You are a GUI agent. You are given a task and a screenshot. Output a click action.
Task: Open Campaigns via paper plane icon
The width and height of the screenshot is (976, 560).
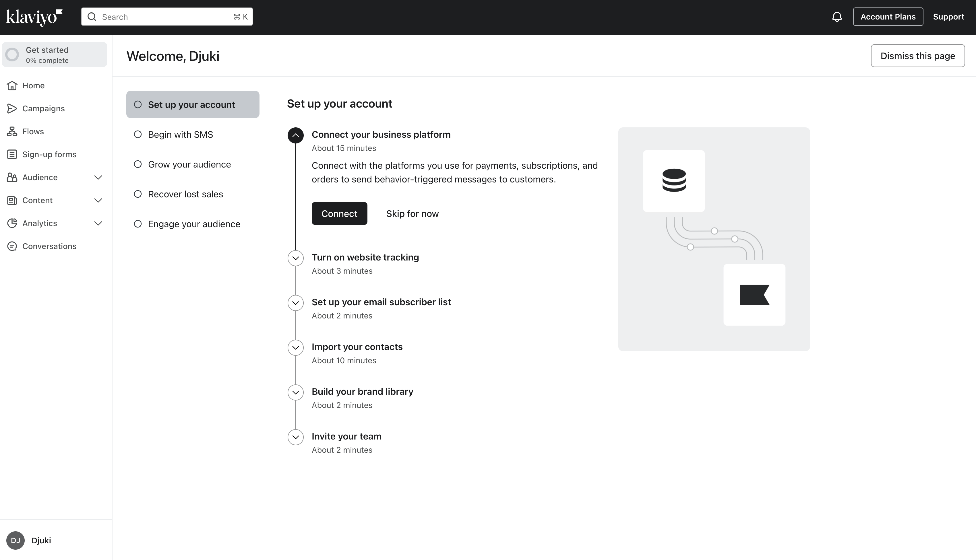(x=12, y=108)
